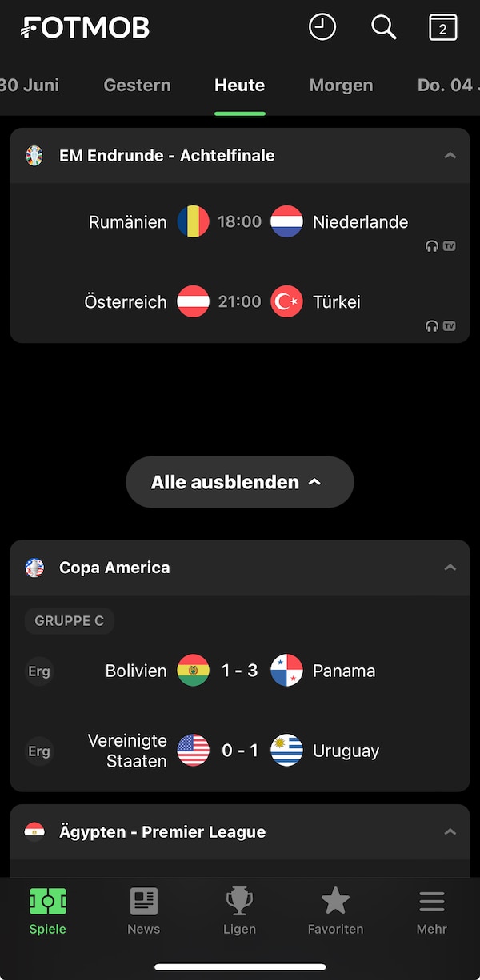Collapse the EM Endrunde - Achtelfinale section
The image size is (480, 980).
[450, 156]
